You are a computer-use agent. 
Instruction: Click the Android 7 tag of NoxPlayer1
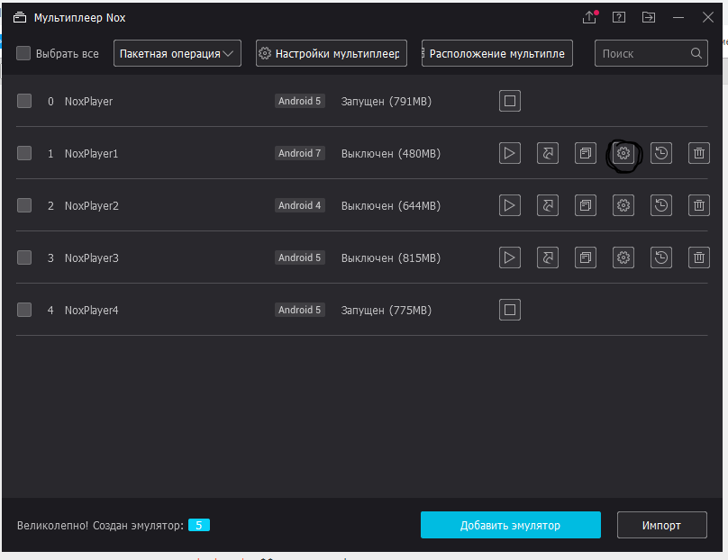[299, 153]
